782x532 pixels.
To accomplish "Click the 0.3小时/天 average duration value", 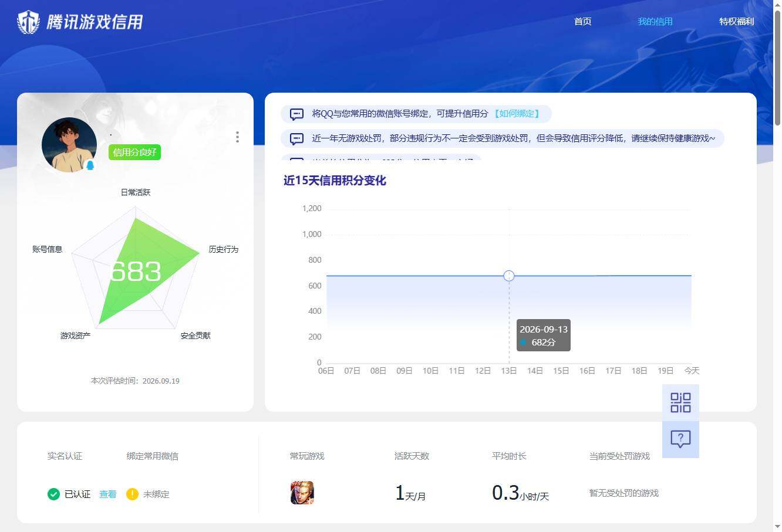I will [520, 493].
